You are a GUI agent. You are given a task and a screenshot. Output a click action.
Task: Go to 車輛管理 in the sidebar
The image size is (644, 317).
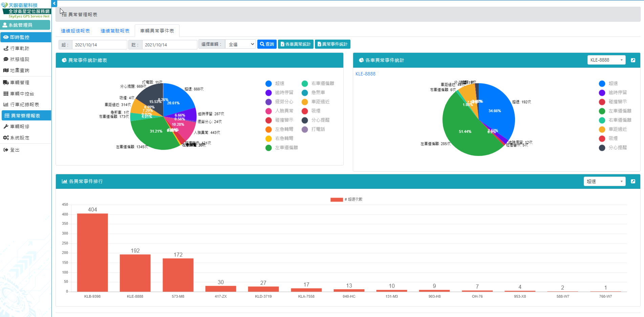[x=20, y=83]
